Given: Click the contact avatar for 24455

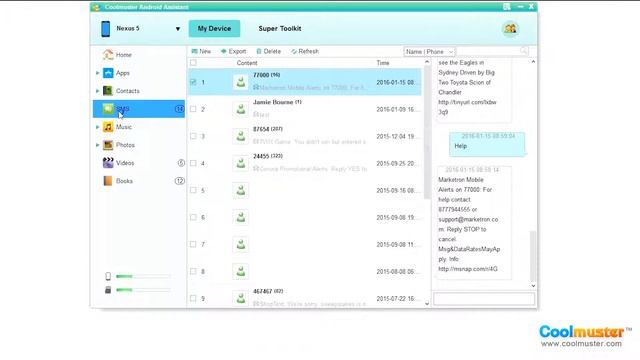Looking at the screenshot, I should 241,163.
